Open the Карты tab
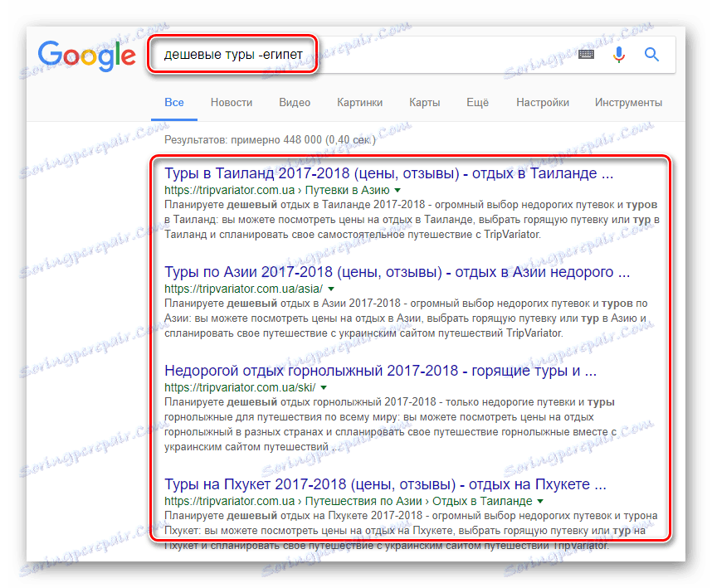712x588 pixels. 424,103
